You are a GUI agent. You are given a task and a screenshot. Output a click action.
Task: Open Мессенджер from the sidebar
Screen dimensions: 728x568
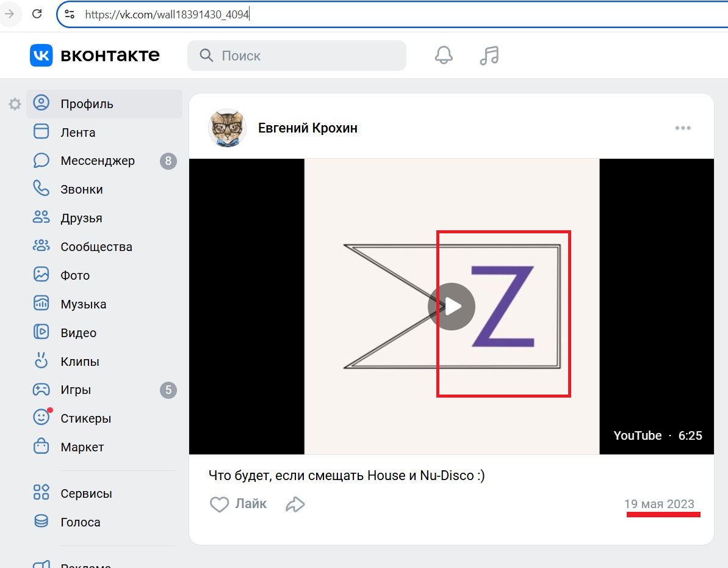[x=97, y=161]
